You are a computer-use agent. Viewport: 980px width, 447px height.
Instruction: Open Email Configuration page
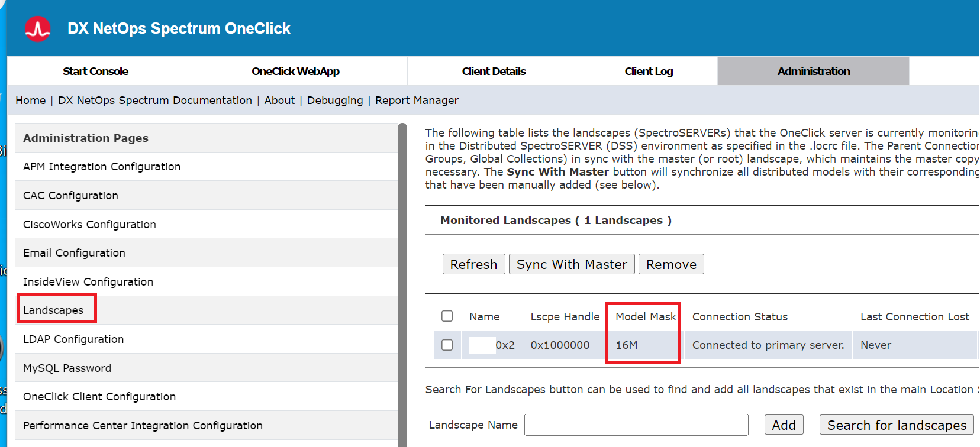point(207,253)
